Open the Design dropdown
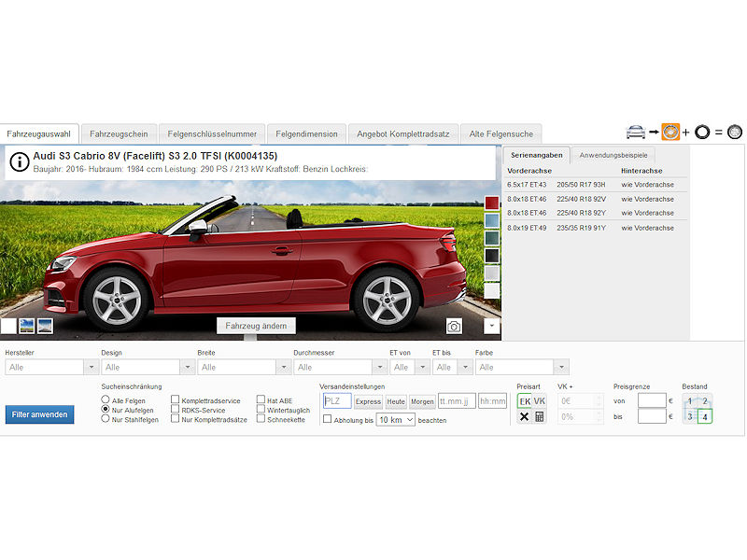 148,367
